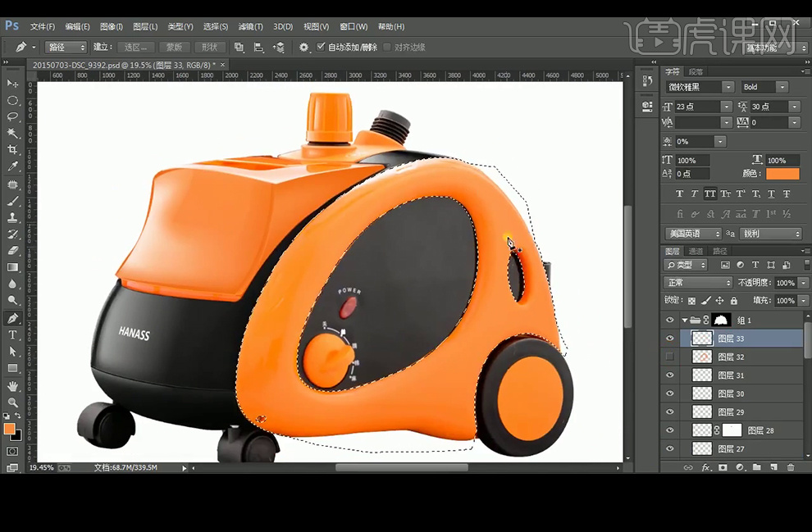Click the orange text color swatch
This screenshot has width=812, height=532.
click(782, 174)
